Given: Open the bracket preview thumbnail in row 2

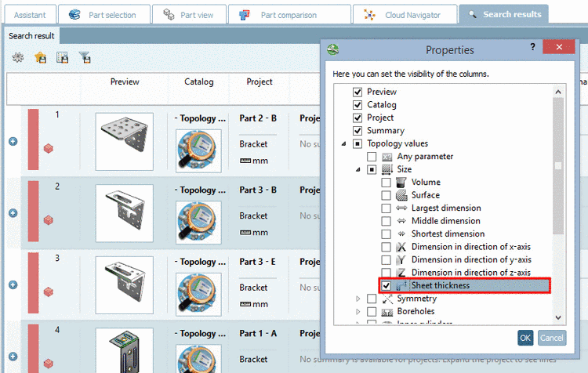Looking at the screenshot, I should coord(125,213).
